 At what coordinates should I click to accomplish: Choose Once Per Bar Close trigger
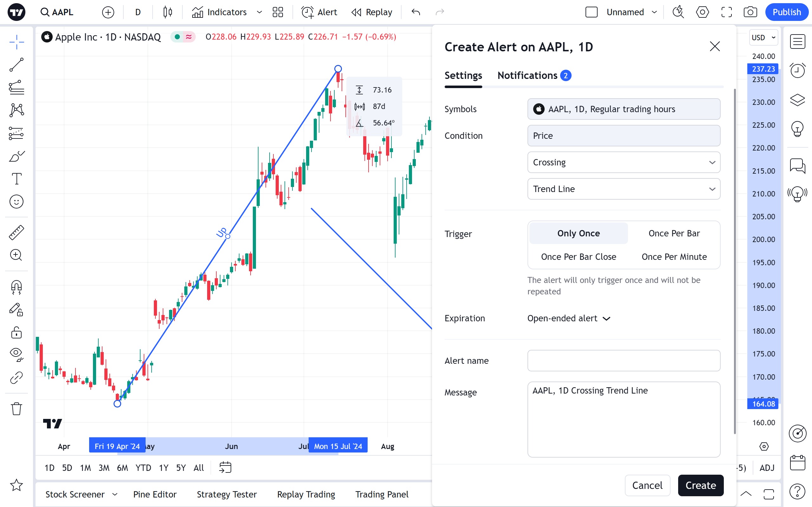point(579,257)
